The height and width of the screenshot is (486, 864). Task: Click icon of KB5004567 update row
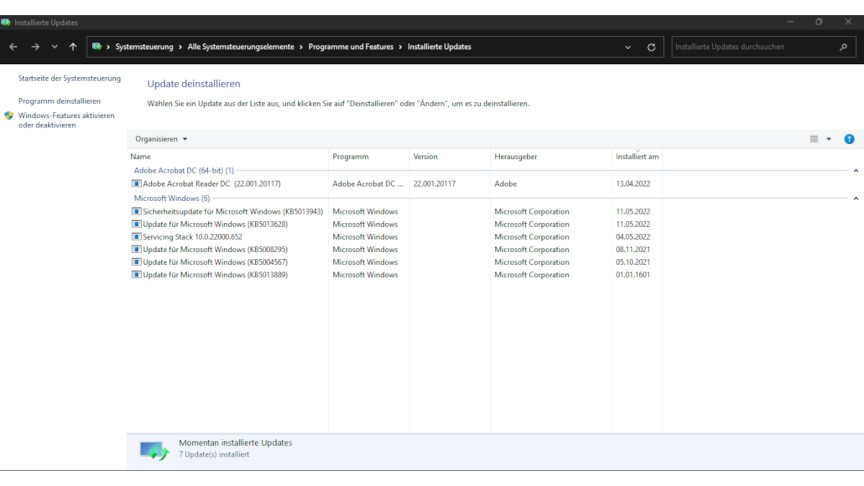pos(136,262)
